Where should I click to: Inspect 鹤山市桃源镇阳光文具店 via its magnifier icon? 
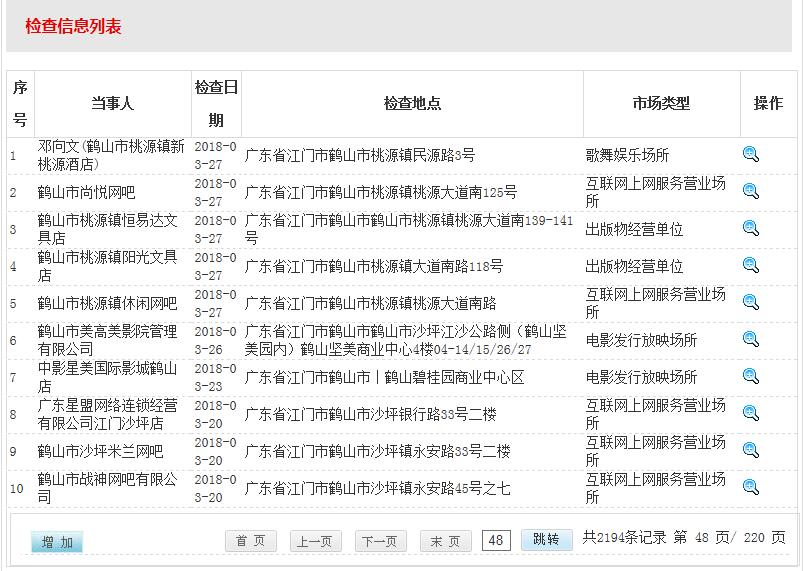tap(751, 265)
